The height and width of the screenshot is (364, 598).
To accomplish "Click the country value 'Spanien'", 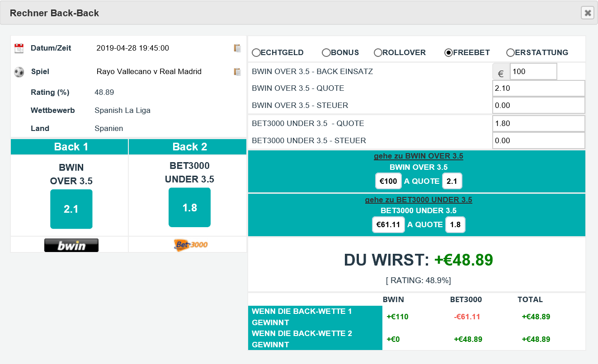I will (x=109, y=128).
